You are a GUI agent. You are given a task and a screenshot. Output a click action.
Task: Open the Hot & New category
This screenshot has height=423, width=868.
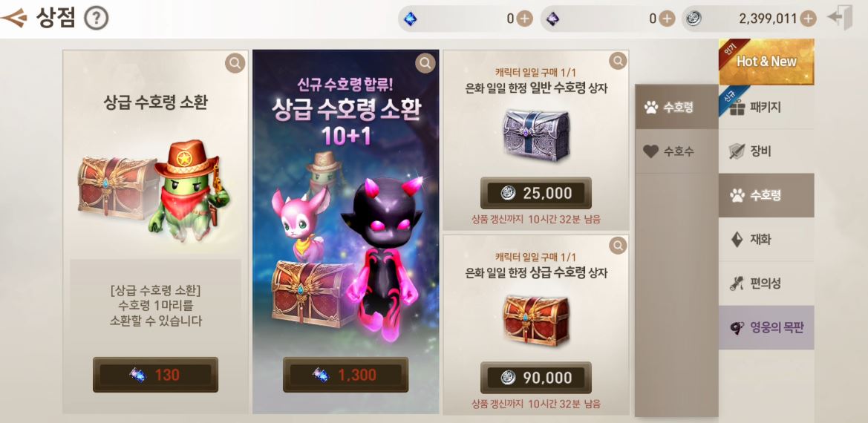point(767,62)
